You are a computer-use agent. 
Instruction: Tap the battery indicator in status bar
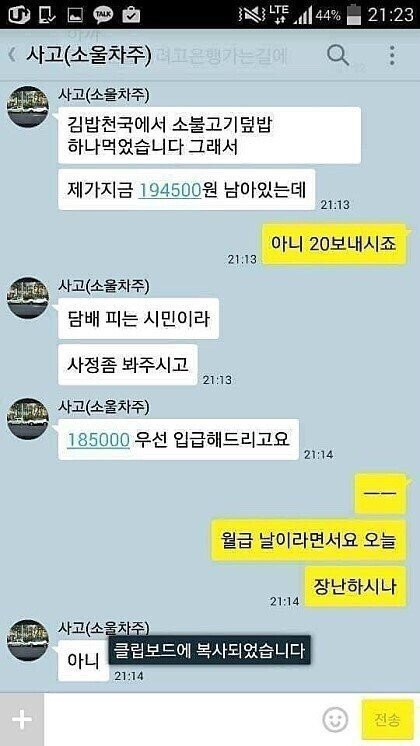(353, 15)
